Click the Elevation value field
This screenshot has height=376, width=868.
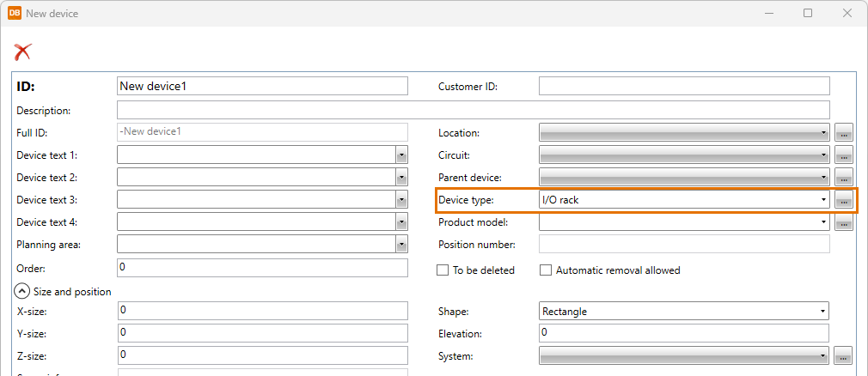point(683,333)
